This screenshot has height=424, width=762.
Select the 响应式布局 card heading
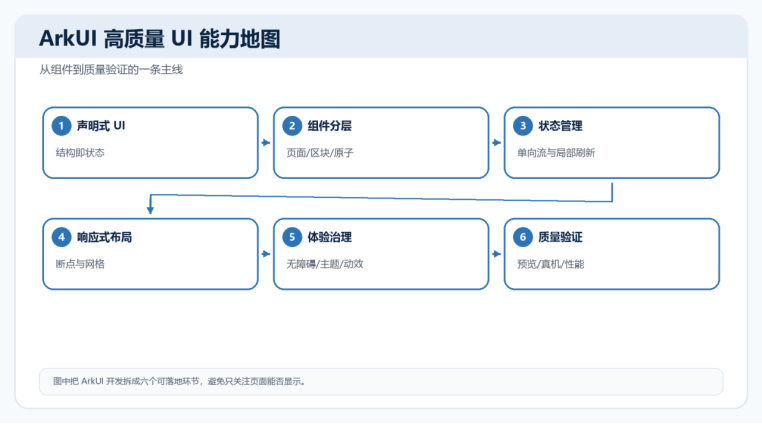(x=104, y=237)
